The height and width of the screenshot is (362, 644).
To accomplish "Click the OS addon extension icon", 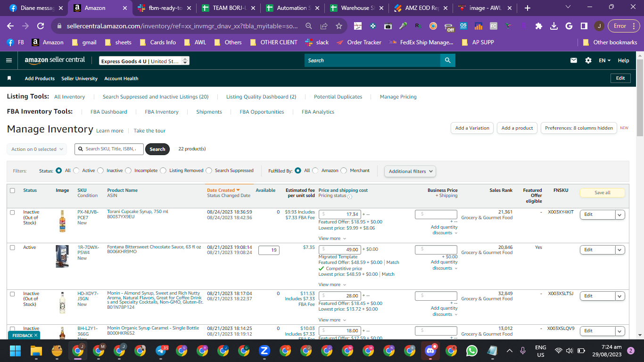I will click(x=463, y=26).
